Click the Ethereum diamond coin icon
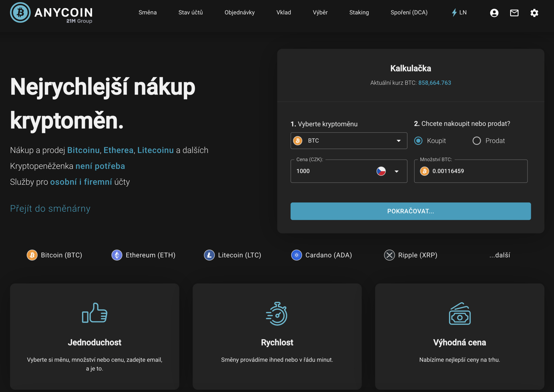 coord(117,255)
